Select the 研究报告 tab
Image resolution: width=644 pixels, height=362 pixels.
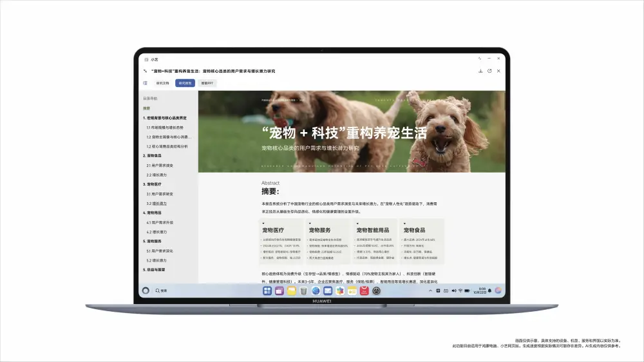tap(185, 83)
